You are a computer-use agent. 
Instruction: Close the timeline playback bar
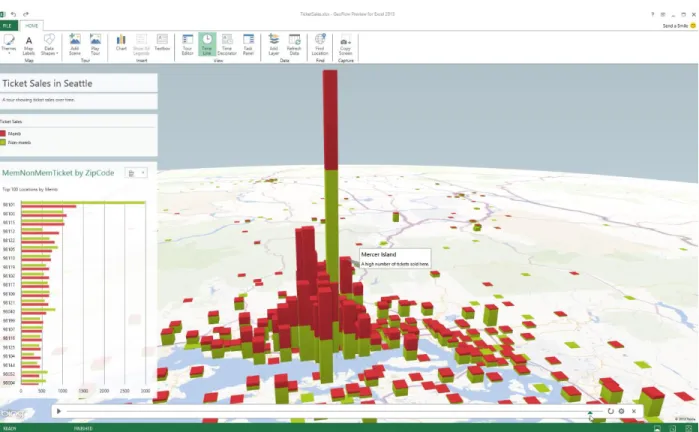coord(633,411)
